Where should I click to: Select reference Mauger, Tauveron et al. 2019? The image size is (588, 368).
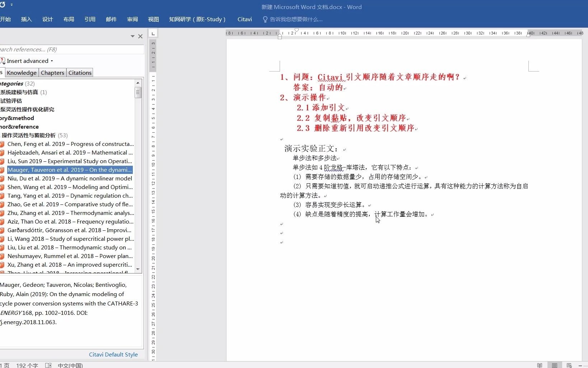point(70,170)
